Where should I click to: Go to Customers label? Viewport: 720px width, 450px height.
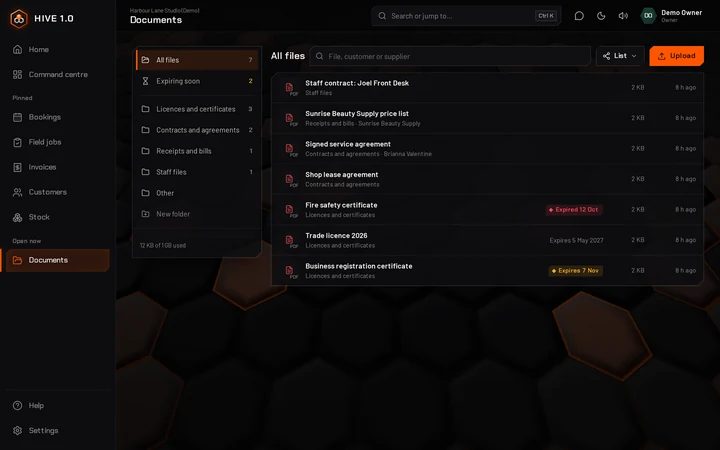[x=48, y=192]
